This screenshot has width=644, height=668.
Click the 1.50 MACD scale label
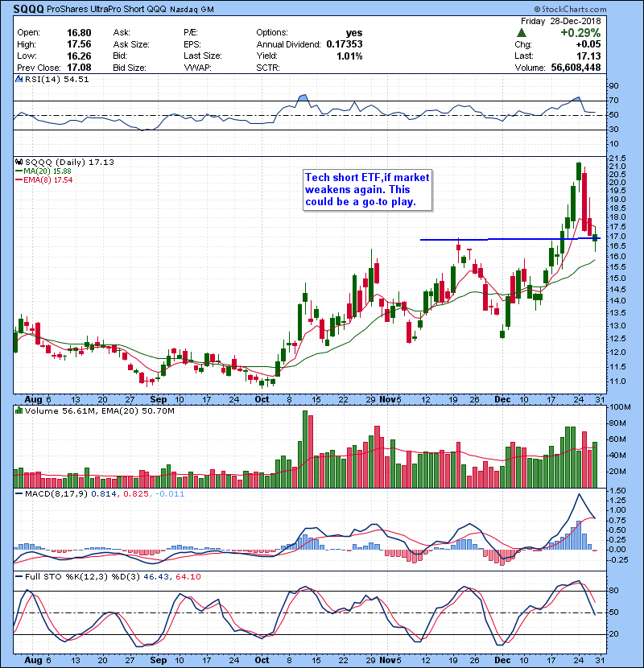[617, 490]
